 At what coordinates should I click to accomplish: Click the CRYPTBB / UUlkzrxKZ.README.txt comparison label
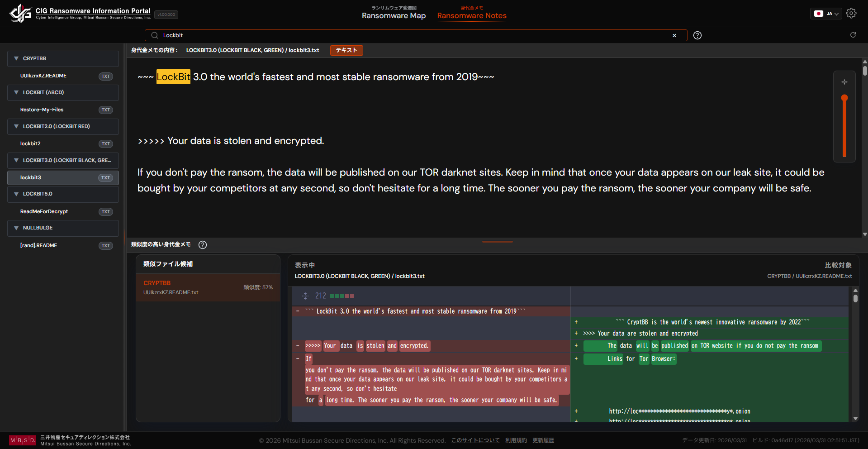point(809,276)
